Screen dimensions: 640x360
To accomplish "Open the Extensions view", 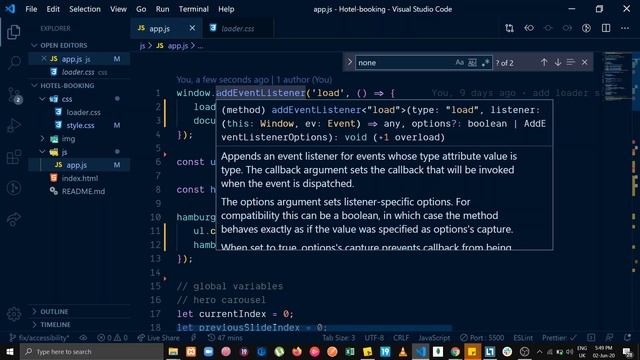I will click(x=14, y=157).
